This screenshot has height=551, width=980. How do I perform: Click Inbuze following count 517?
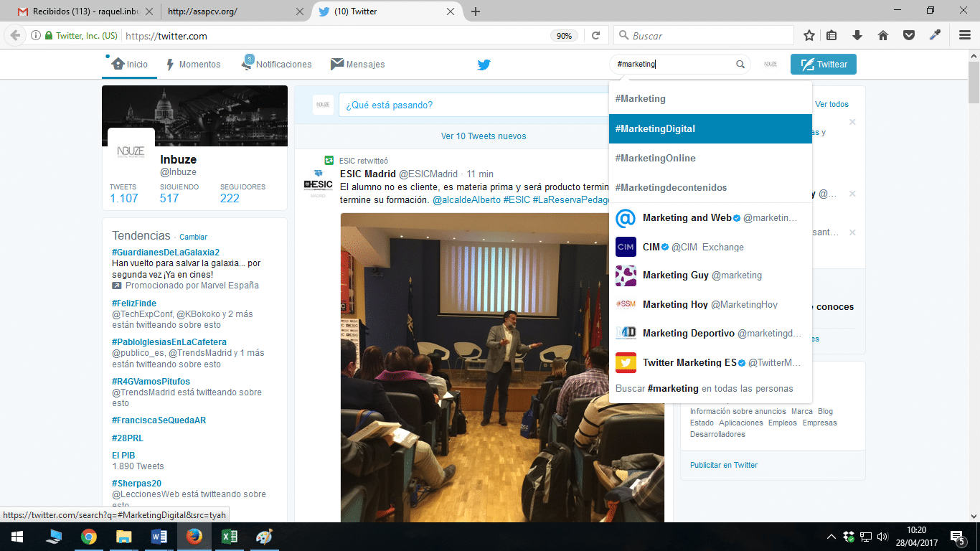pos(169,199)
